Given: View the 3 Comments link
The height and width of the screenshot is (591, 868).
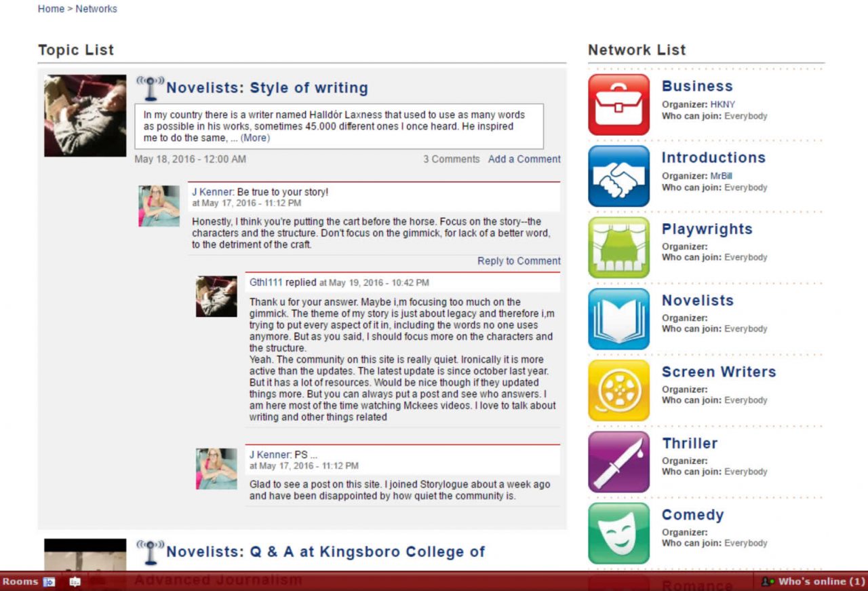Looking at the screenshot, I should (451, 159).
